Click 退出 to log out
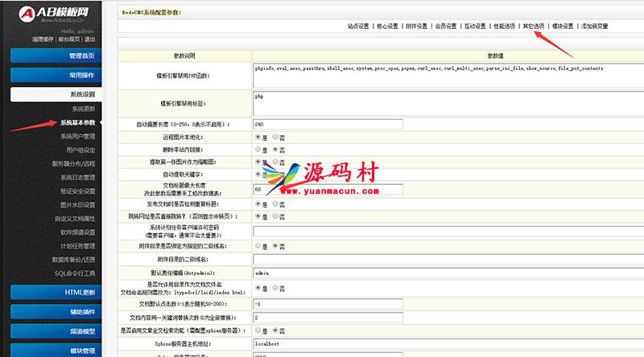Screen dimensions: 644x357 tap(89, 39)
